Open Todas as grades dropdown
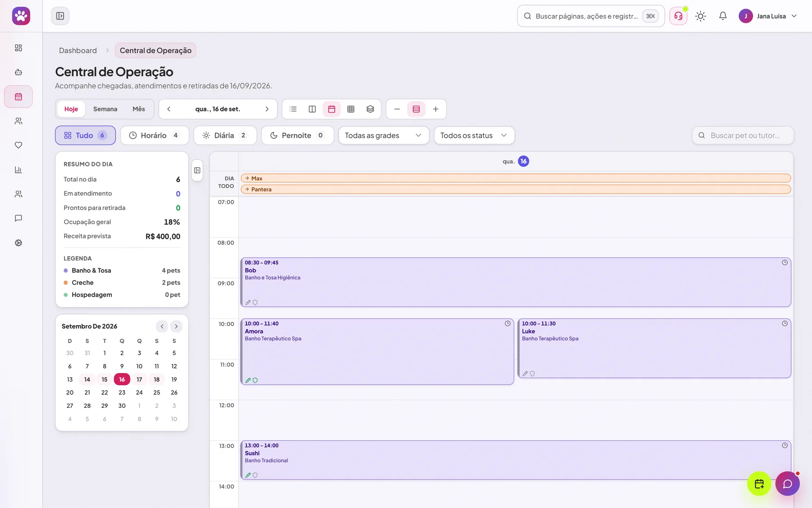 click(383, 135)
